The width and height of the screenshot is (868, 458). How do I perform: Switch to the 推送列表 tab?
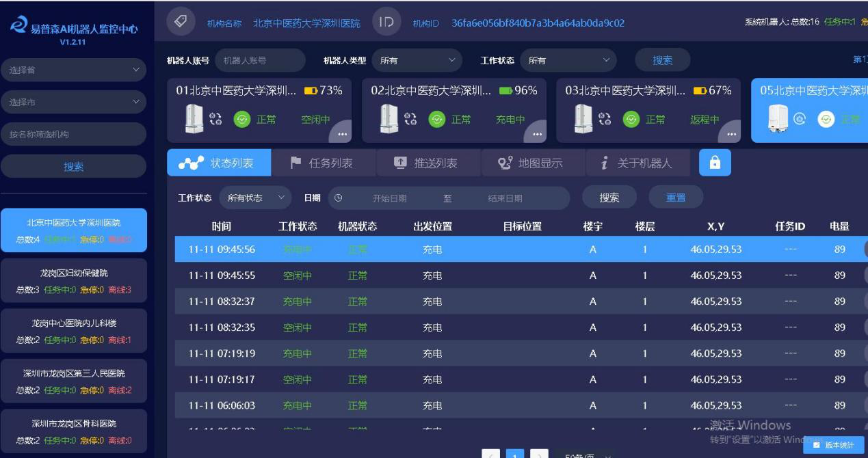(428, 163)
